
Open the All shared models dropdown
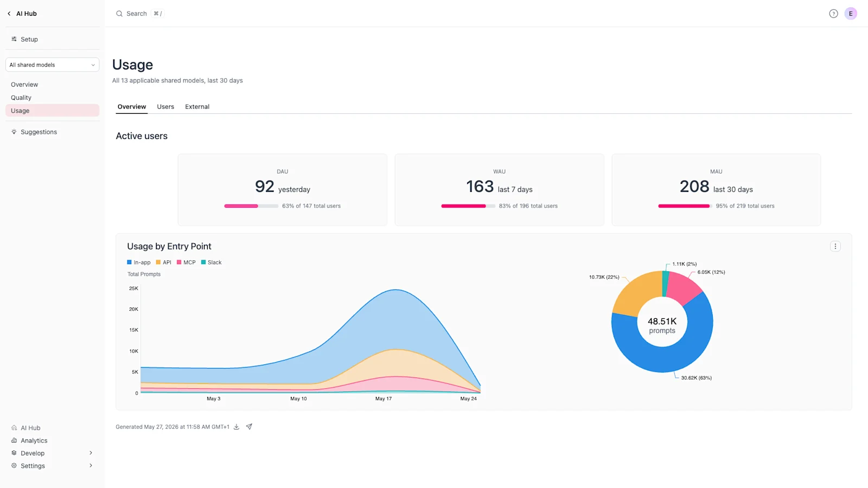tap(52, 65)
